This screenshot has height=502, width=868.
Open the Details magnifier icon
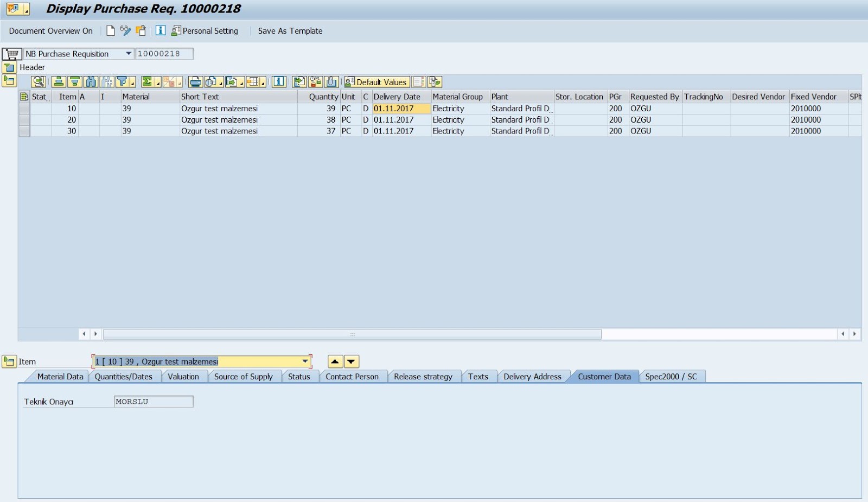[38, 81]
